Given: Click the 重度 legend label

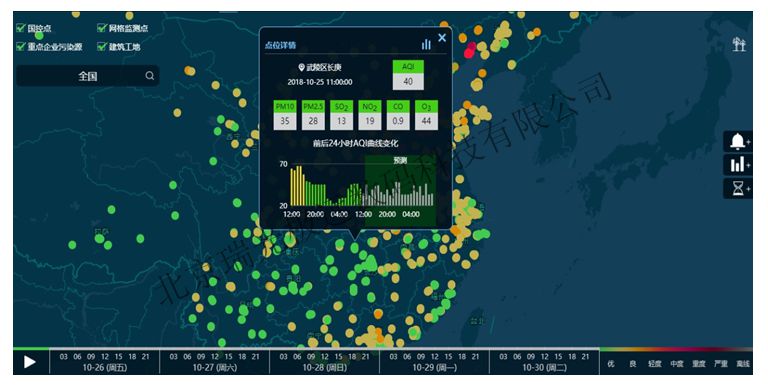Looking at the screenshot, I should [x=699, y=364].
